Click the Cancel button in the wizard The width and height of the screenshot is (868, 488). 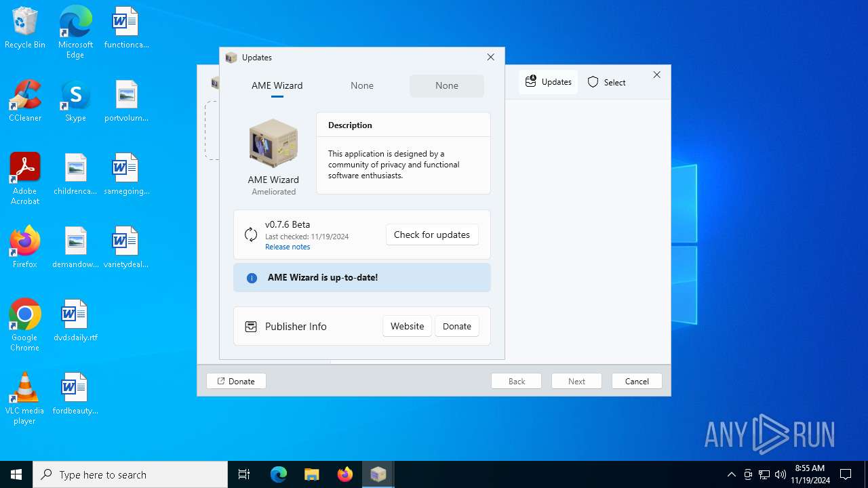coord(637,381)
